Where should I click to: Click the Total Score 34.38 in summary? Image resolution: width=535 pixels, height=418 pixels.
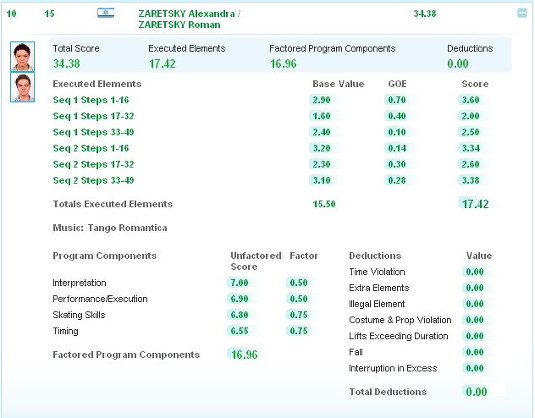click(67, 64)
